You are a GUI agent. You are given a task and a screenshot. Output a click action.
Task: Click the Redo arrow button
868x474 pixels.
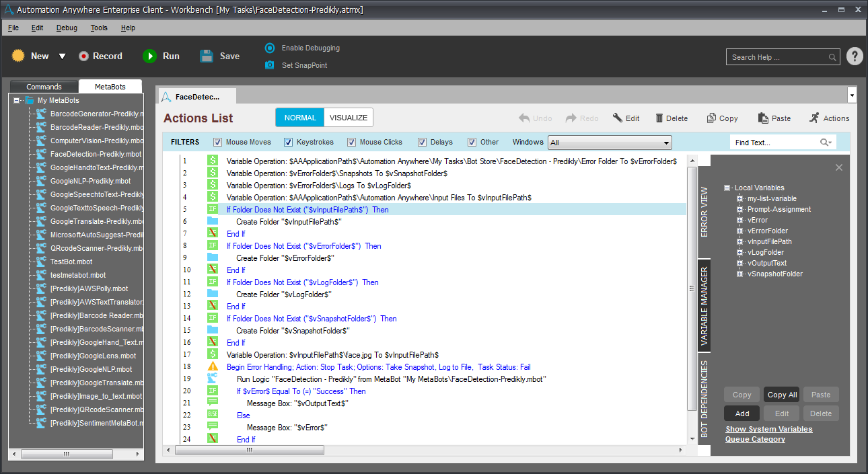click(x=582, y=118)
